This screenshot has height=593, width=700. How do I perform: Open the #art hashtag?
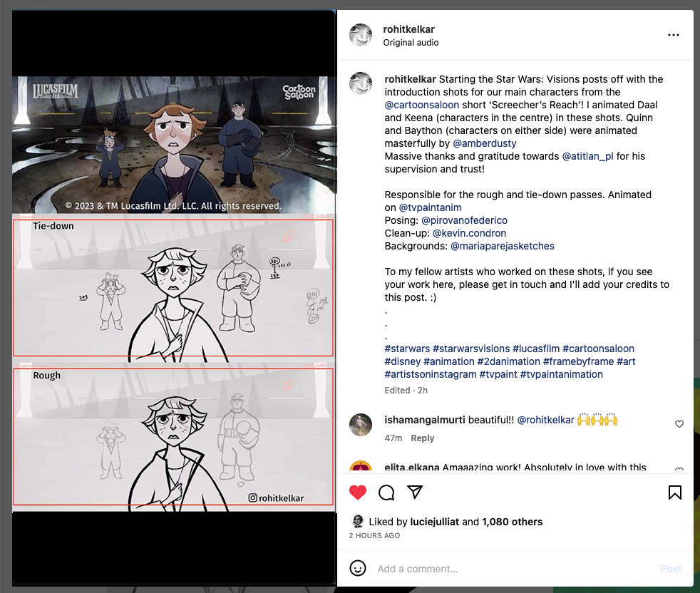point(626,361)
